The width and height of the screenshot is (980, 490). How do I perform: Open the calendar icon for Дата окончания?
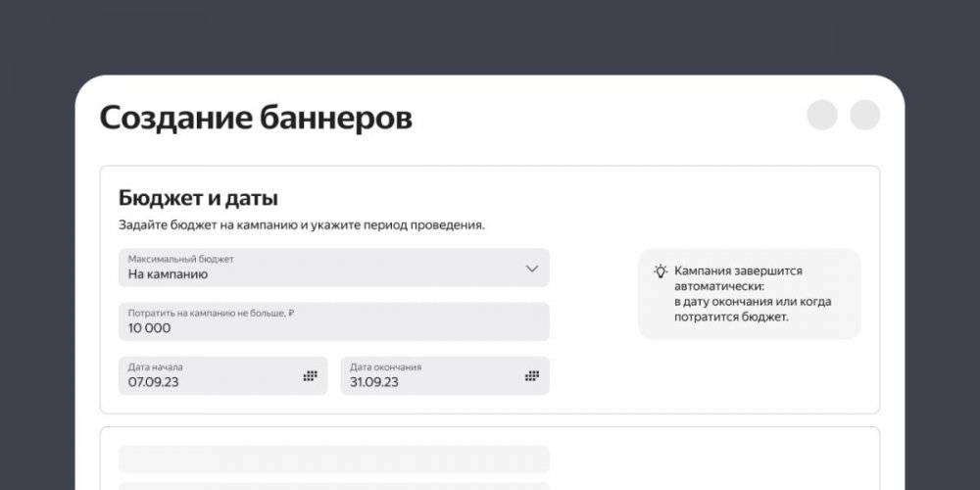pos(532,376)
